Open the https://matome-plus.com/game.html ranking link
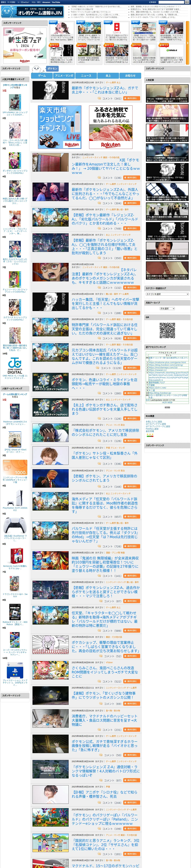Image resolution: width=191 pixels, height=868 pixels. (167, 363)
